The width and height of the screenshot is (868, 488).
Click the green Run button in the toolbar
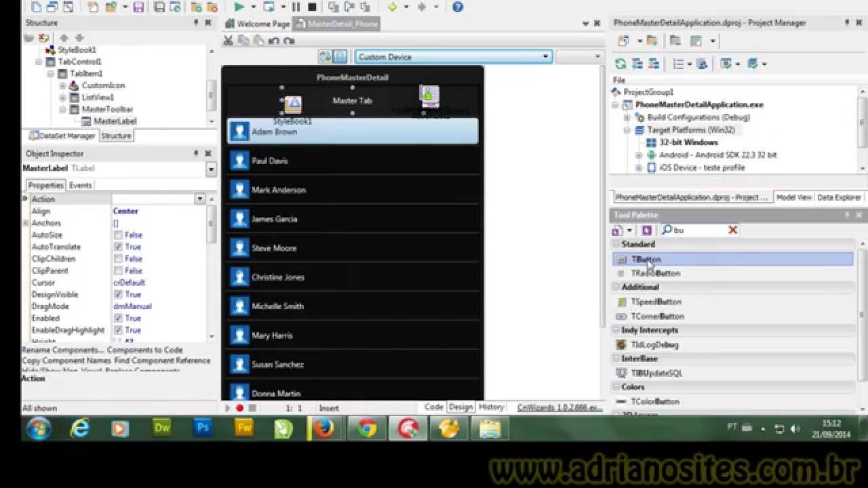click(x=239, y=7)
